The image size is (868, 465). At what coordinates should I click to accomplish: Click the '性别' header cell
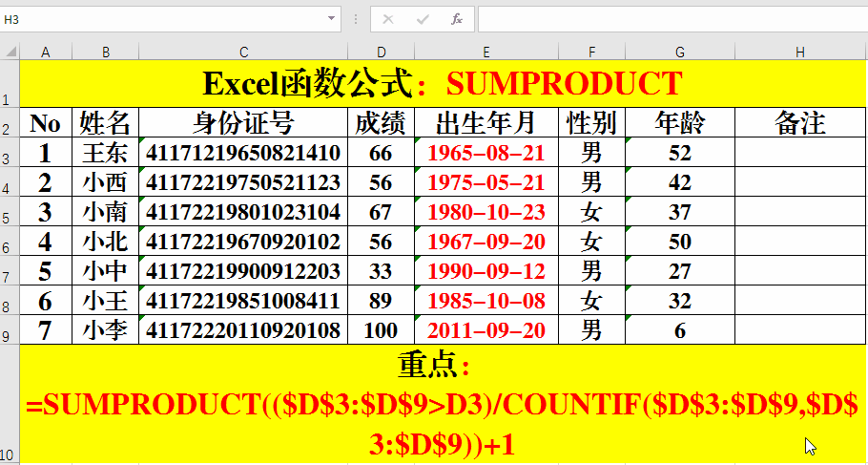pyautogui.click(x=591, y=122)
